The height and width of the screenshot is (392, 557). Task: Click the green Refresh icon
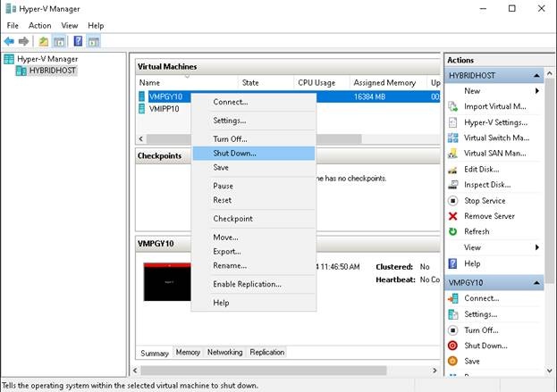point(453,231)
